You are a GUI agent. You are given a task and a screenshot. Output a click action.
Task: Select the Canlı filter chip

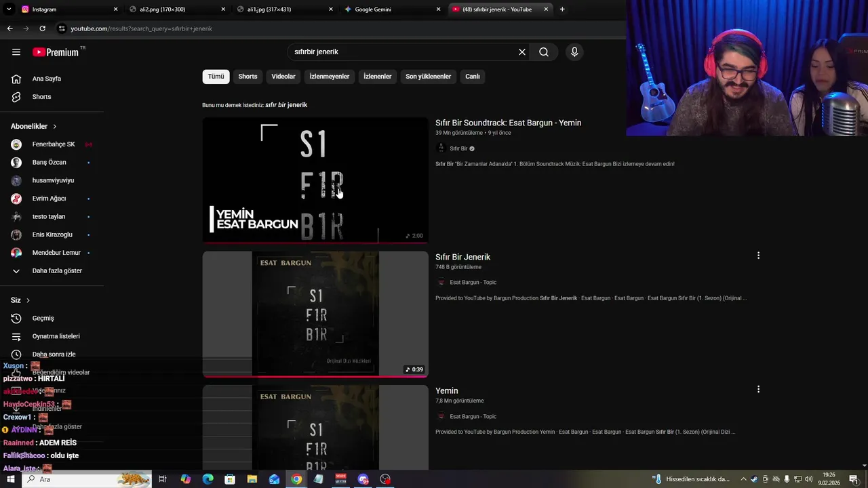pos(473,77)
